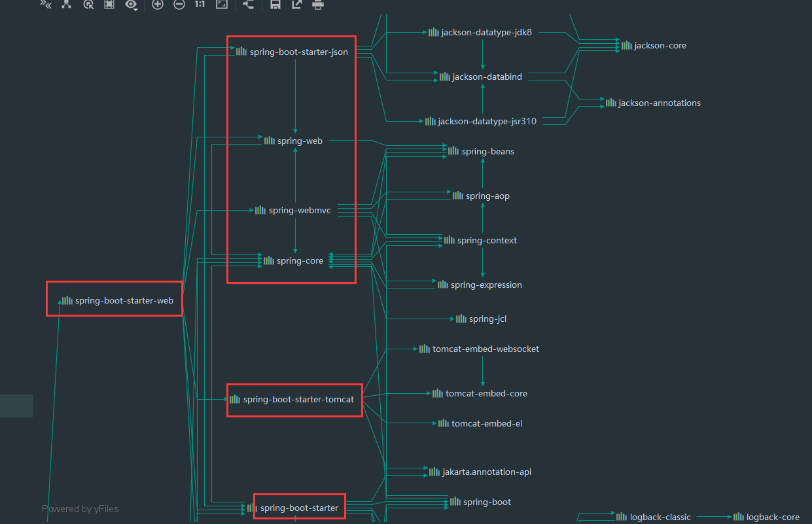Image resolution: width=812 pixels, height=524 pixels.
Task: Select the spring-web node
Action: [293, 141]
